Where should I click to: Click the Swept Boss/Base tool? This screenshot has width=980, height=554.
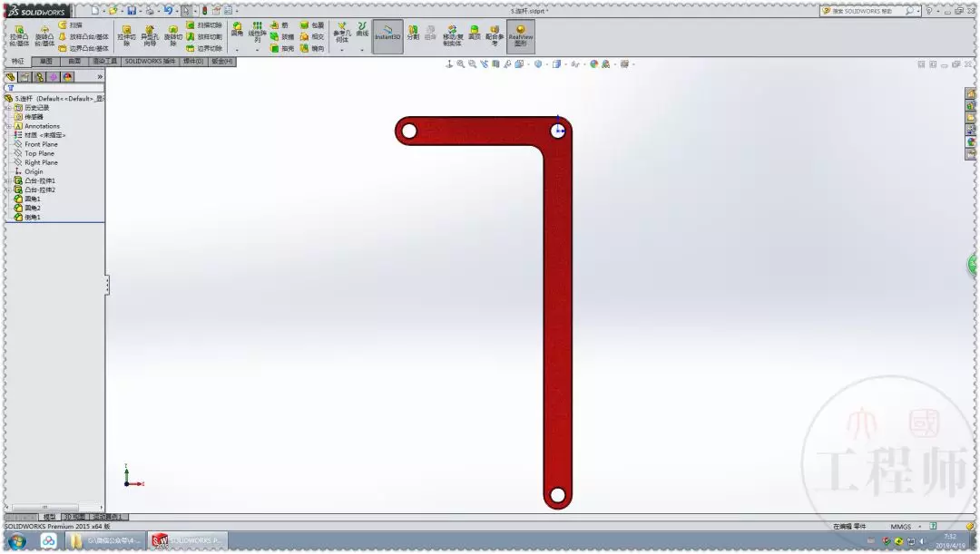pyautogui.click(x=70, y=25)
